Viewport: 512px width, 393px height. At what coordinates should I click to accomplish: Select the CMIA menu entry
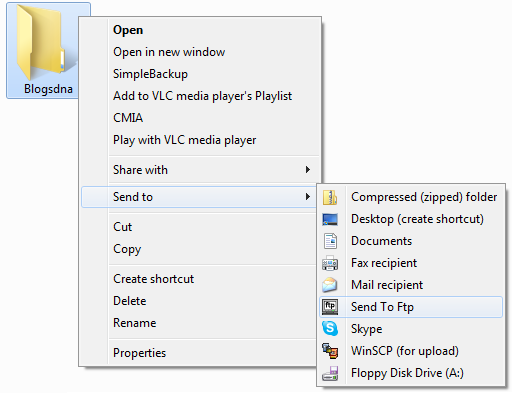click(x=200, y=118)
